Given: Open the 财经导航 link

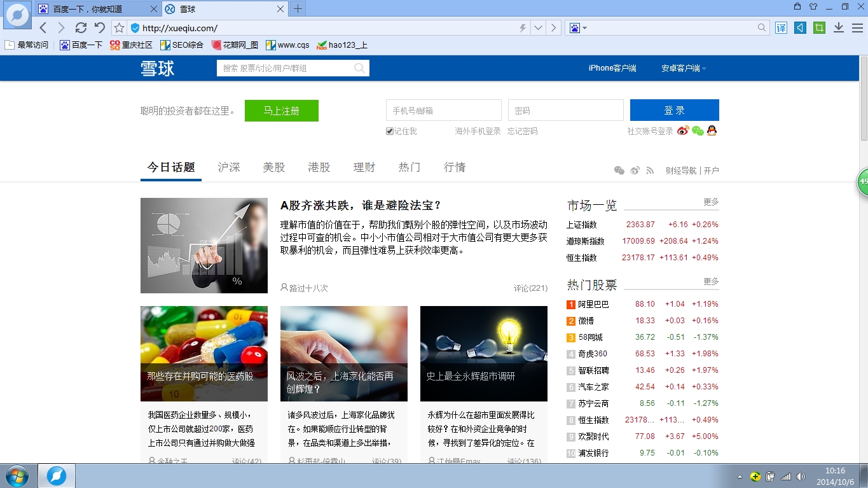Looking at the screenshot, I should [x=681, y=171].
